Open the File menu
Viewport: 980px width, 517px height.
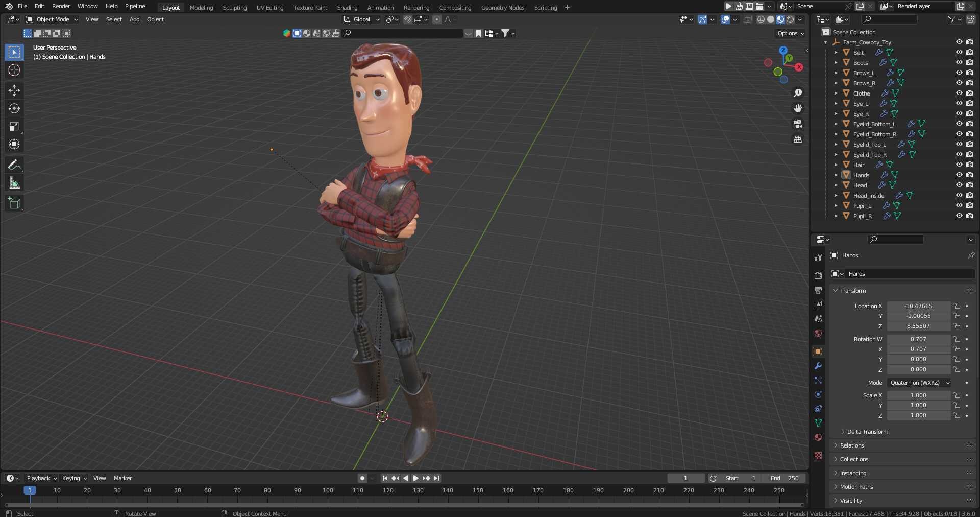point(22,6)
